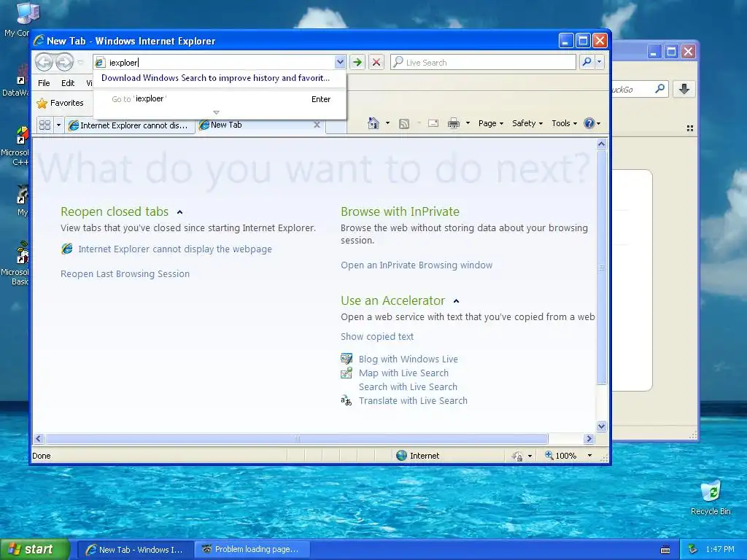The image size is (747, 560).
Task: Click the horizontal scrollbar right arrow
Action: pyautogui.click(x=589, y=438)
